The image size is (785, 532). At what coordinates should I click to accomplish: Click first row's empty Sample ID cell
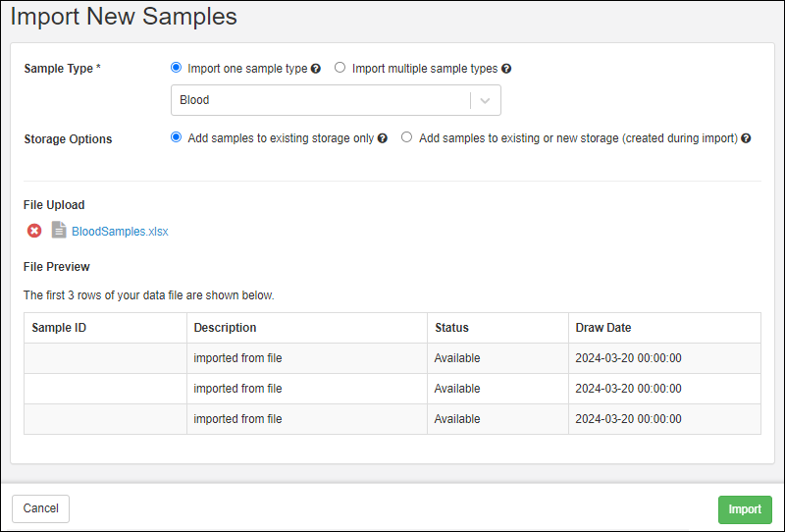(105, 358)
